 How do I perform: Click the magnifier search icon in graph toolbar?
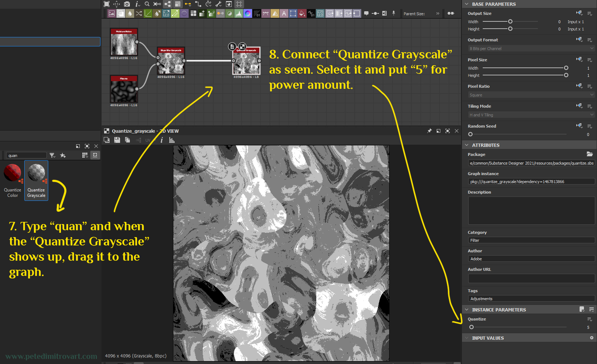(x=147, y=4)
